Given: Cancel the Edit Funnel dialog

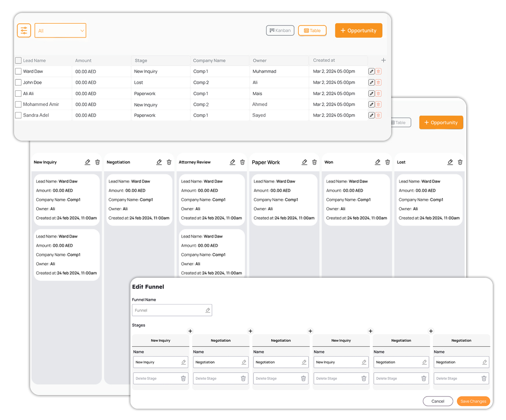Looking at the screenshot, I should coord(438,401).
